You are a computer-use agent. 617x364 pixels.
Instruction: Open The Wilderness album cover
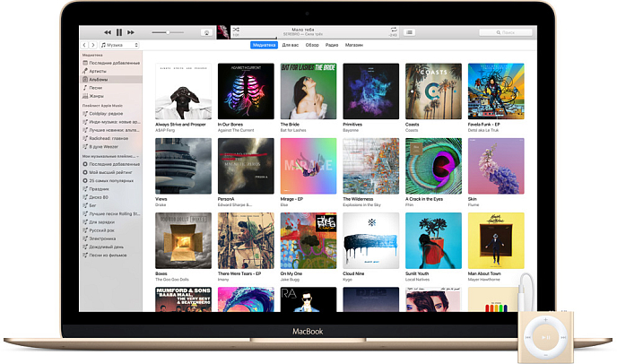371,166
